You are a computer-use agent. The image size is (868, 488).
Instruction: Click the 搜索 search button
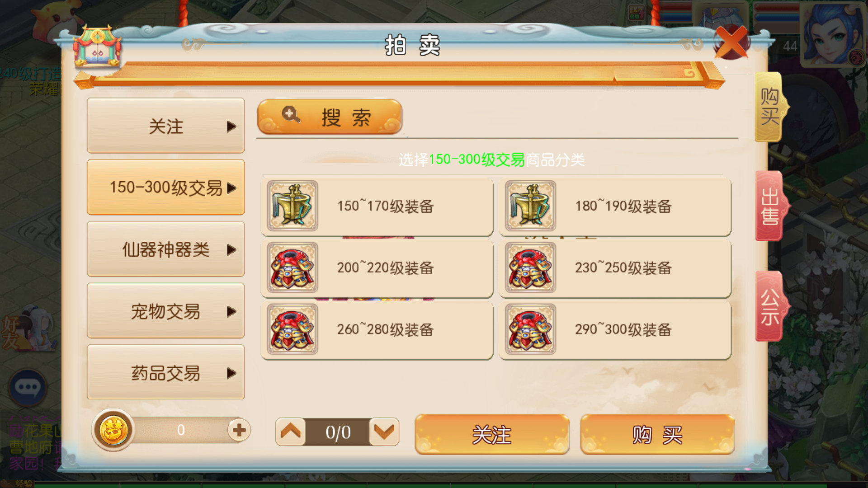(330, 117)
